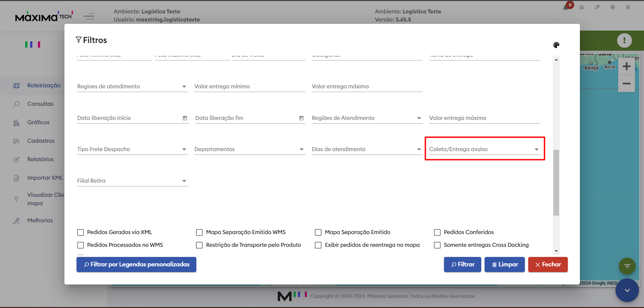Open the Consultas menu
The image size is (644, 308).
click(40, 104)
